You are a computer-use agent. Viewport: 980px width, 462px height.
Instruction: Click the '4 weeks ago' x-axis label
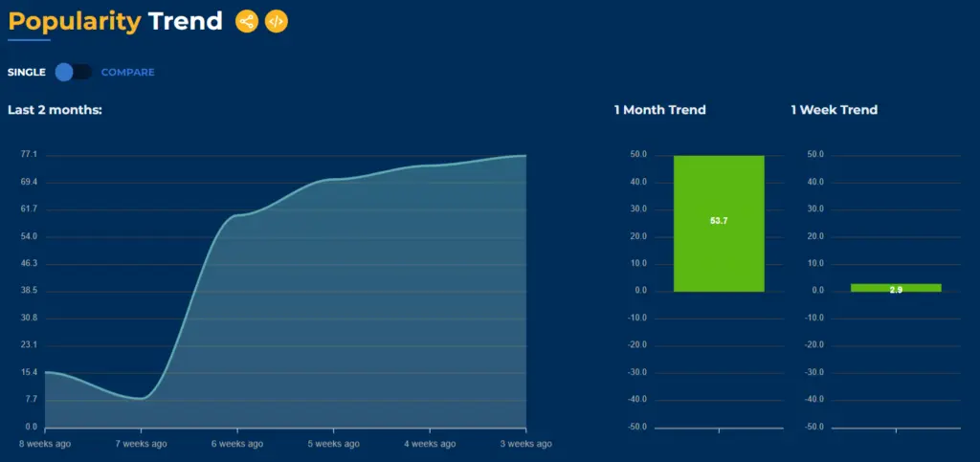[429, 444]
